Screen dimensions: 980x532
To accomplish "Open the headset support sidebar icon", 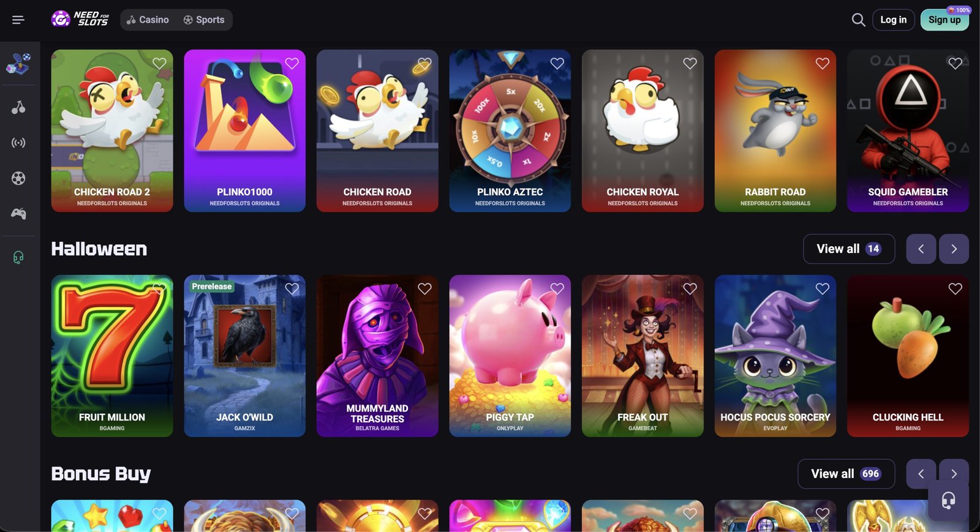I will (18, 257).
